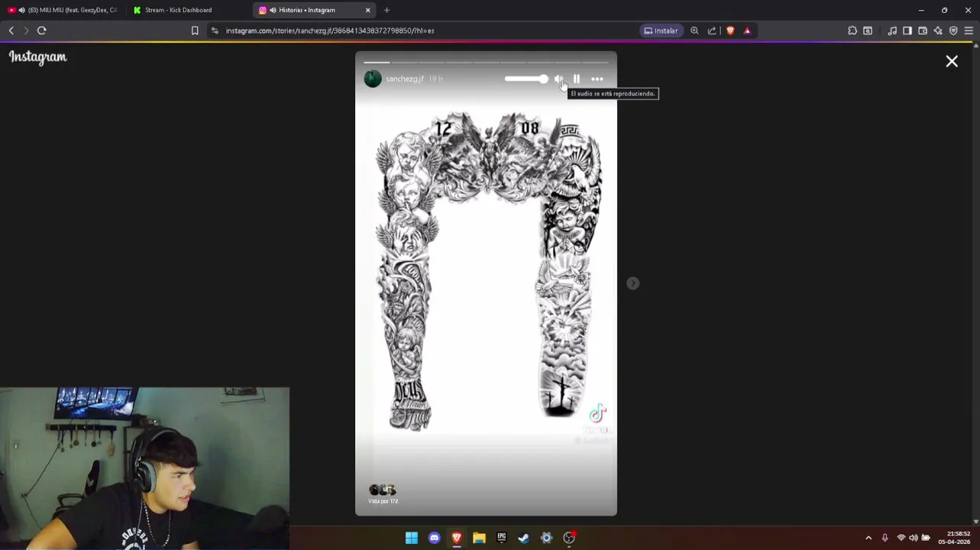Open the sanchezg.jf username link
This screenshot has height=550, width=980.
(x=405, y=79)
